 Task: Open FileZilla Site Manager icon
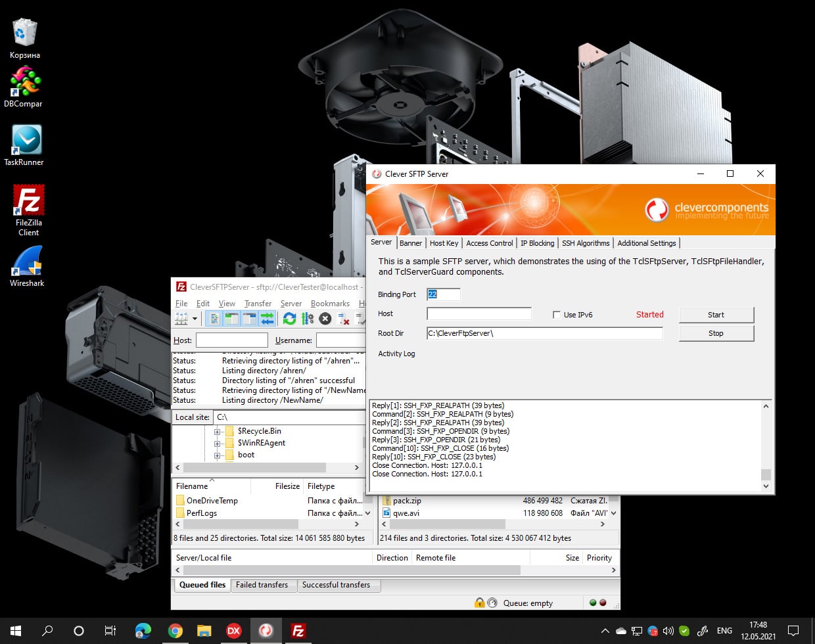coord(181,319)
